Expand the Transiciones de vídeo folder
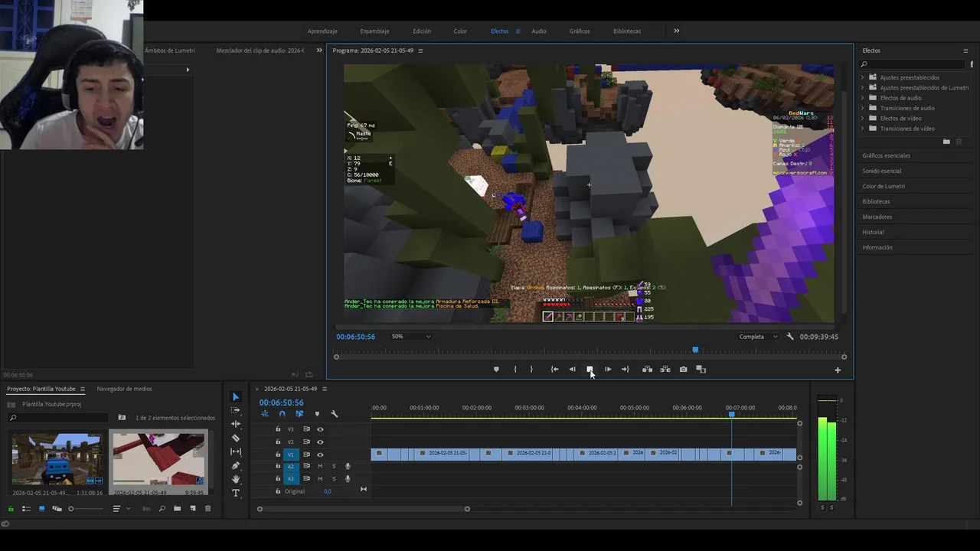Screen dimensions: 980x551 (x=862, y=129)
